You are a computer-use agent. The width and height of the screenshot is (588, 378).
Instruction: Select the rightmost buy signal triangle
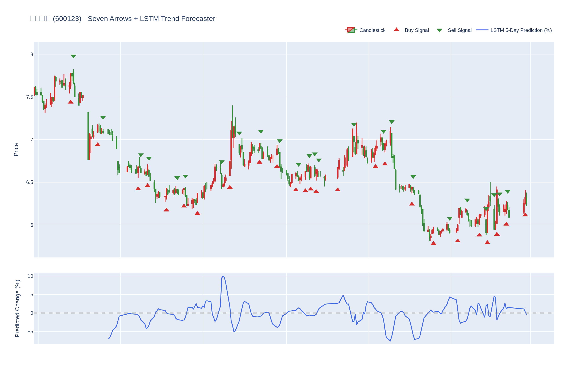[x=525, y=215]
